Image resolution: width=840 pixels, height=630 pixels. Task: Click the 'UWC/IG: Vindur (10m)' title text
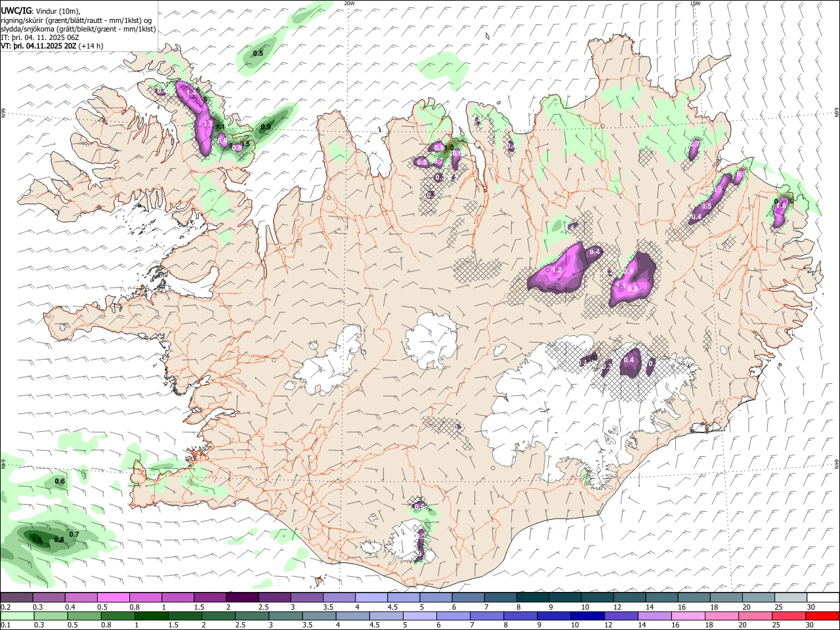[x=41, y=11]
